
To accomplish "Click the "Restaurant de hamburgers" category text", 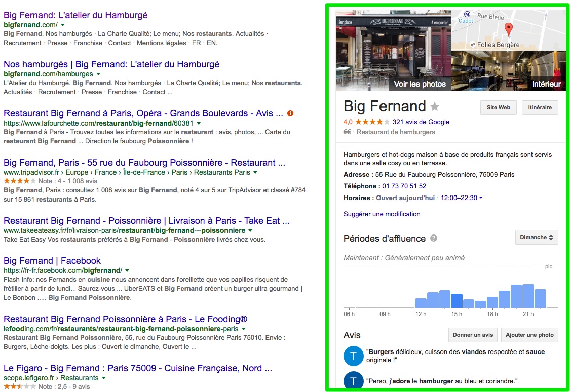I will tap(396, 132).
